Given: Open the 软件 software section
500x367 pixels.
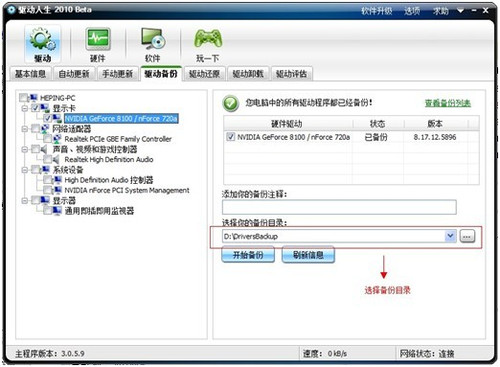Looking at the screenshot, I should [x=153, y=45].
